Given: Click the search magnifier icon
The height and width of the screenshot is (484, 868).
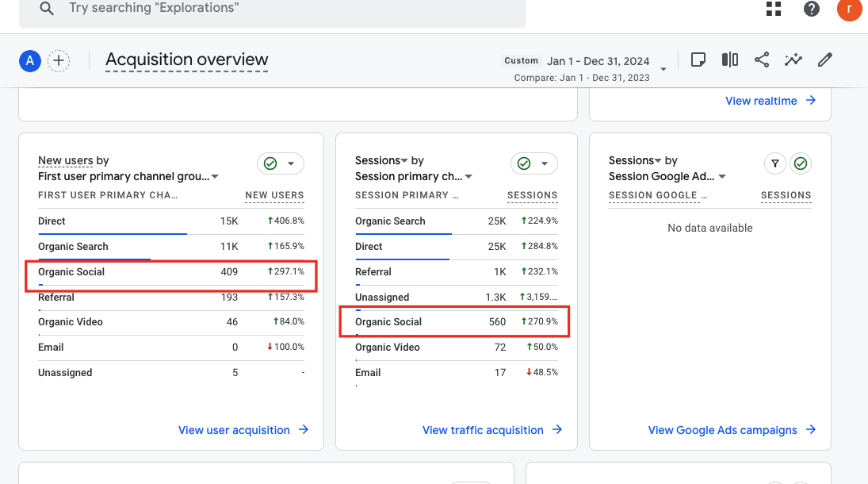Looking at the screenshot, I should (x=47, y=9).
